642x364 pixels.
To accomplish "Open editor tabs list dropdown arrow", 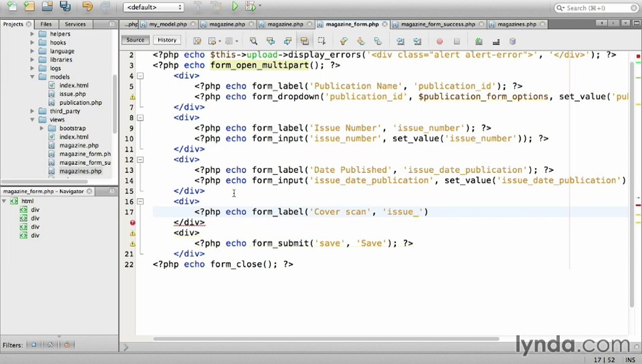I will (624, 23).
